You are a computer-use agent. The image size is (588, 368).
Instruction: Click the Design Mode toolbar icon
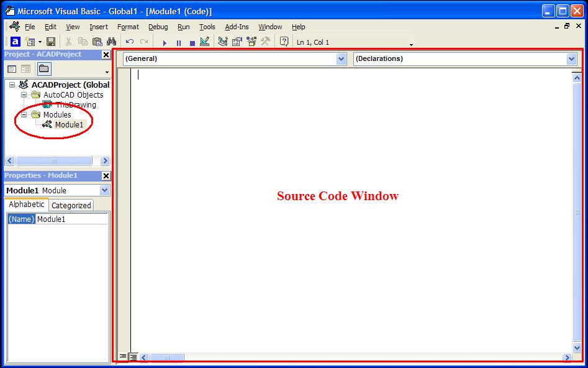coord(205,42)
